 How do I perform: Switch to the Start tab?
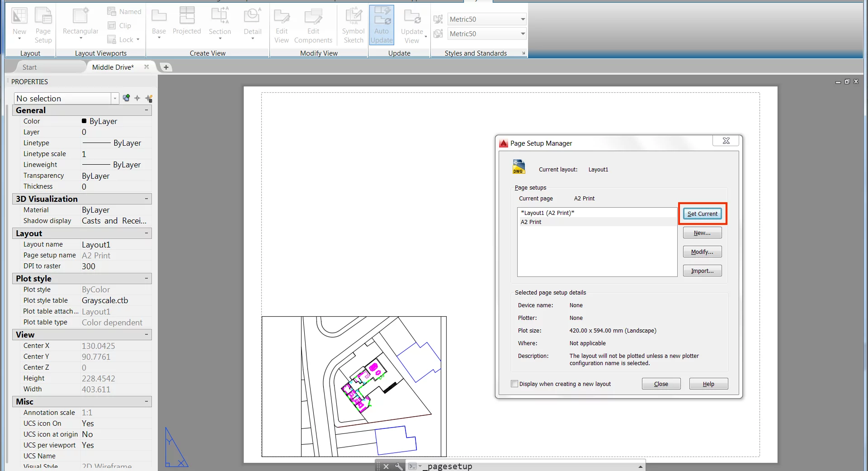[x=30, y=67]
